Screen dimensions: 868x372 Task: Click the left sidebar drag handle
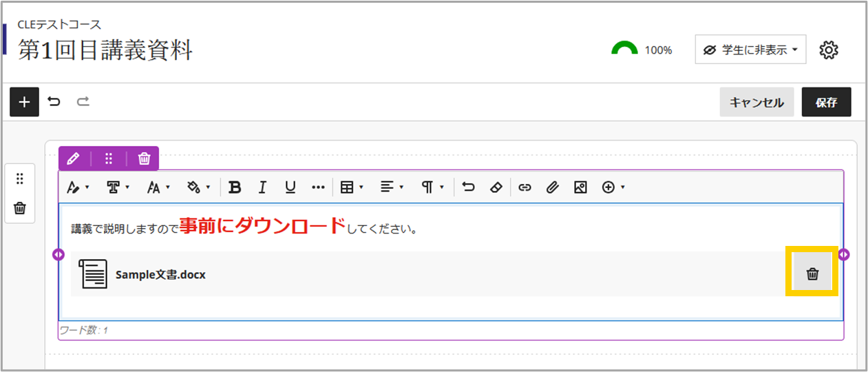[19, 179]
